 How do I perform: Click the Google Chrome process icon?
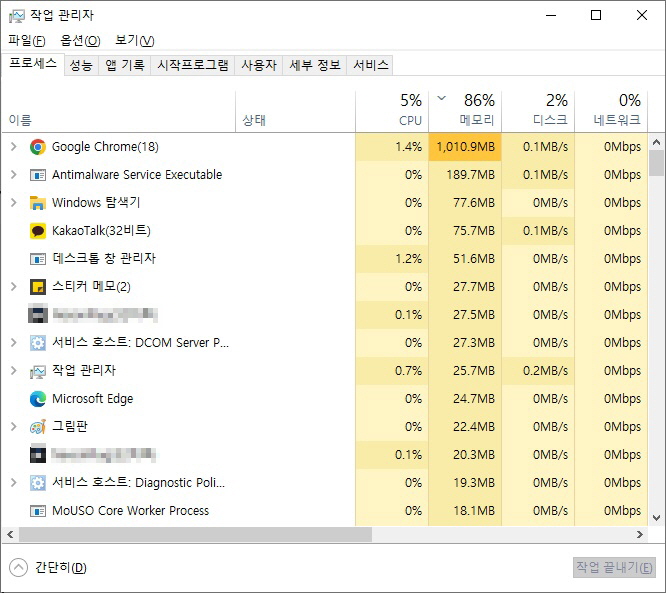[38, 147]
